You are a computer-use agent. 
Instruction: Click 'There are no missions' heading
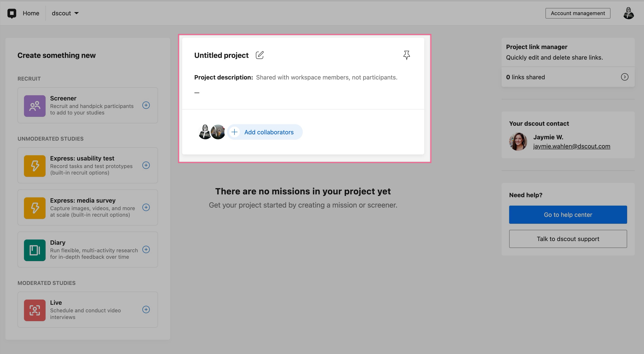point(303,191)
